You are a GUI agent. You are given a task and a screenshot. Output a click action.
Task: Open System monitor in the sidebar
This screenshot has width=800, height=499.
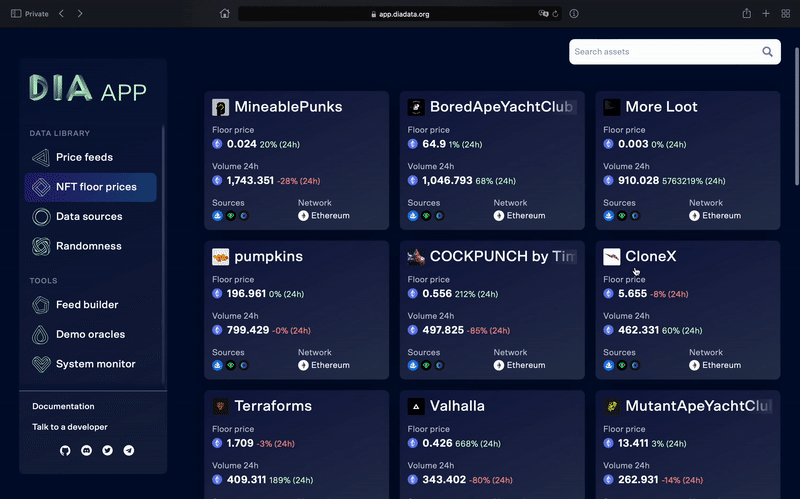(x=90, y=364)
